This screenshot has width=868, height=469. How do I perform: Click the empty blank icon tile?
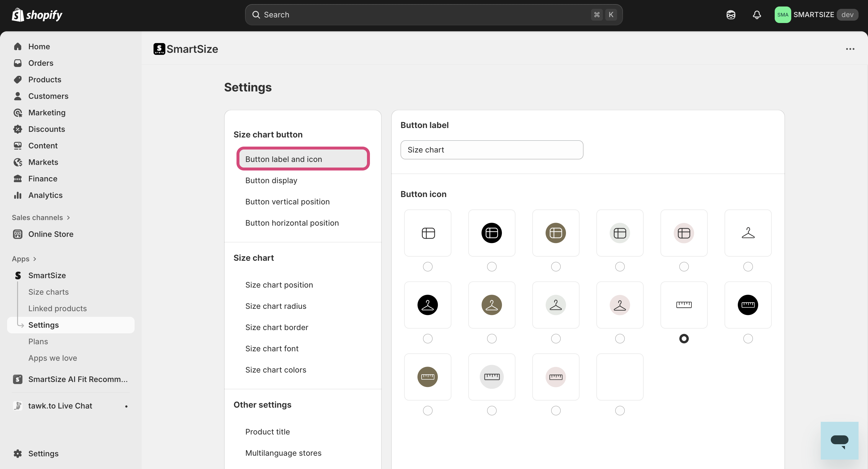coord(619,376)
